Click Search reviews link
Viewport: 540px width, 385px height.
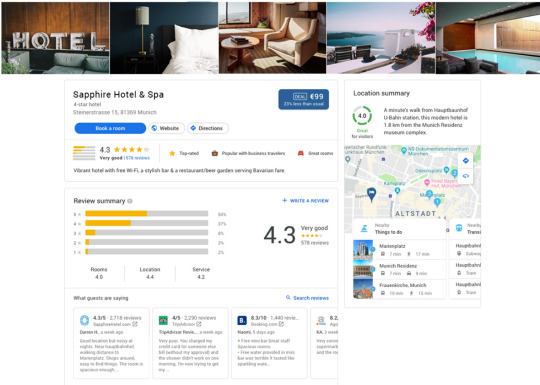pos(307,298)
